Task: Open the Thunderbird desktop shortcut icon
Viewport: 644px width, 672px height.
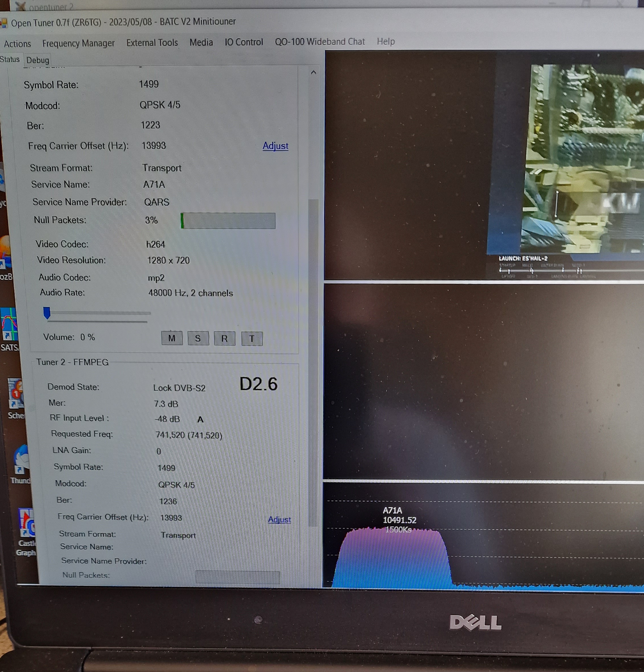Action: (x=21, y=465)
